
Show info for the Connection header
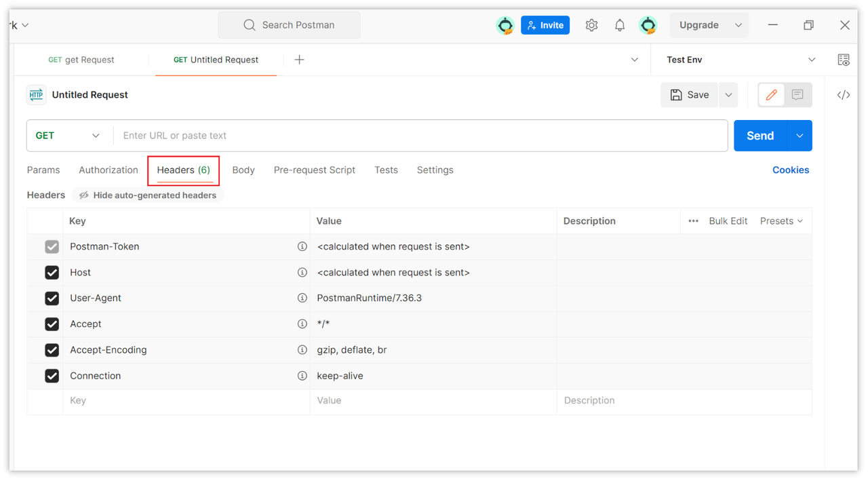coord(302,375)
